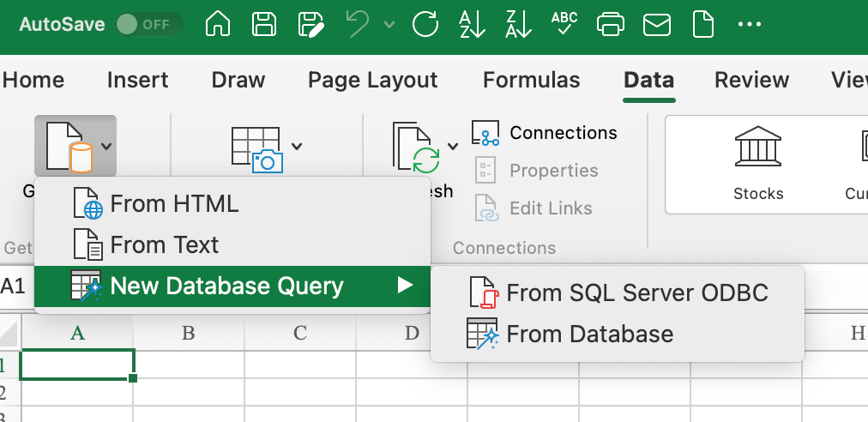Open the more options ellipsis

[750, 24]
